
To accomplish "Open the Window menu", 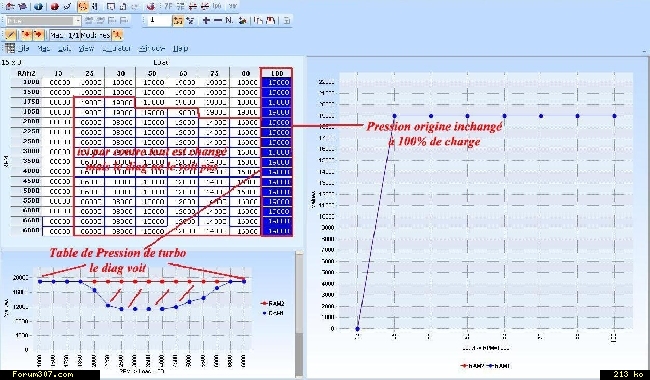I will (152, 48).
